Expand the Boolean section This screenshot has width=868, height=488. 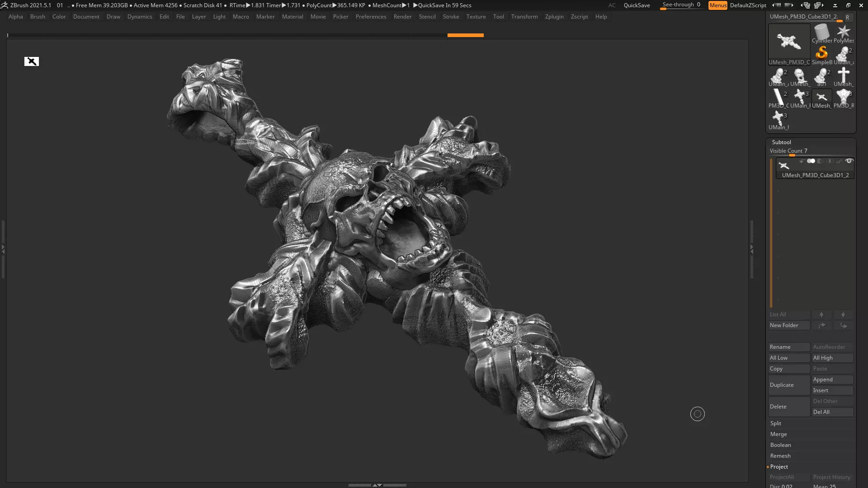[x=780, y=445]
